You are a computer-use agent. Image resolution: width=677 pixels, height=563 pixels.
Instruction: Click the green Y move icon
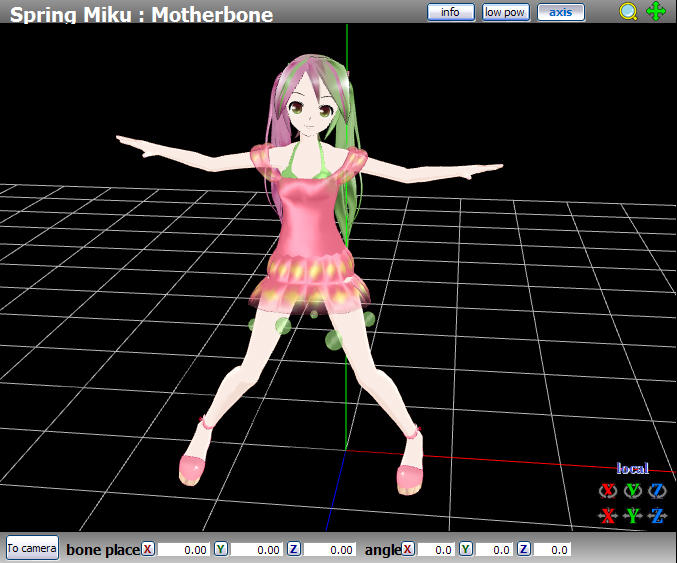click(633, 515)
